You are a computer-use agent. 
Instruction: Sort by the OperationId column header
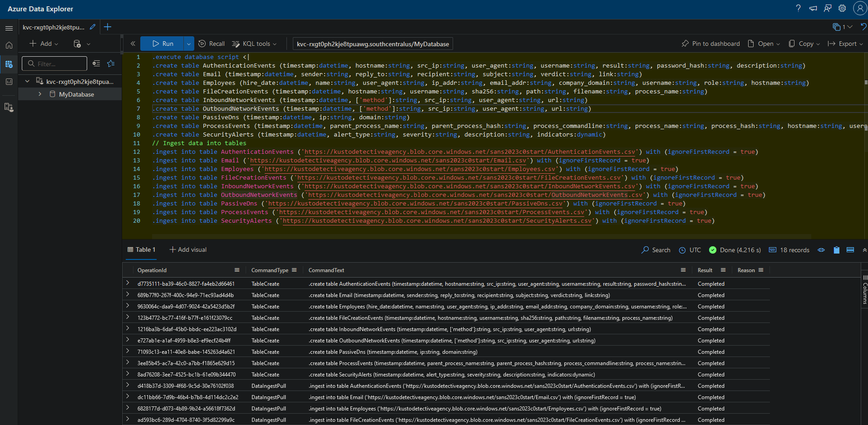pyautogui.click(x=152, y=270)
